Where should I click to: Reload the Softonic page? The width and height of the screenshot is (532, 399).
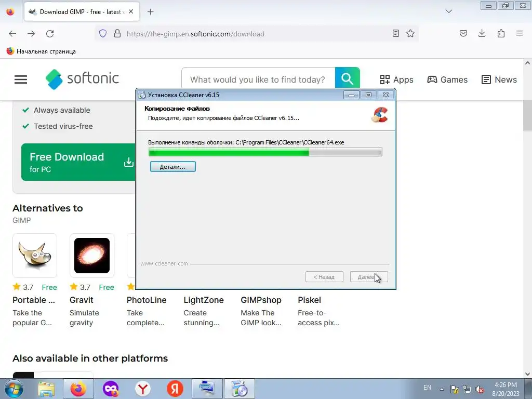click(50, 34)
